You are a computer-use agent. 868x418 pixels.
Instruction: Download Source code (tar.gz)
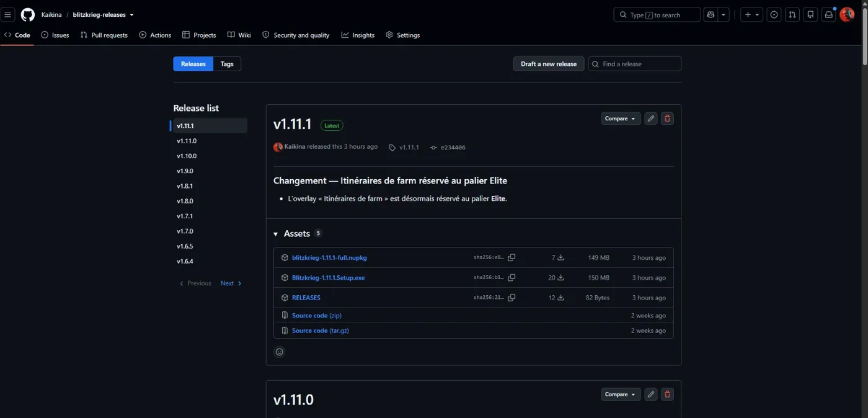pos(321,331)
